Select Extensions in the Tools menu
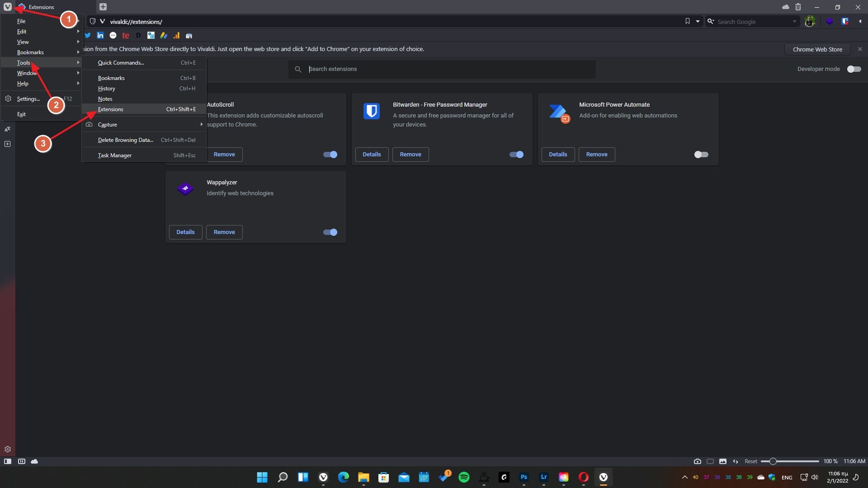The width and height of the screenshot is (868, 488). [x=111, y=109]
